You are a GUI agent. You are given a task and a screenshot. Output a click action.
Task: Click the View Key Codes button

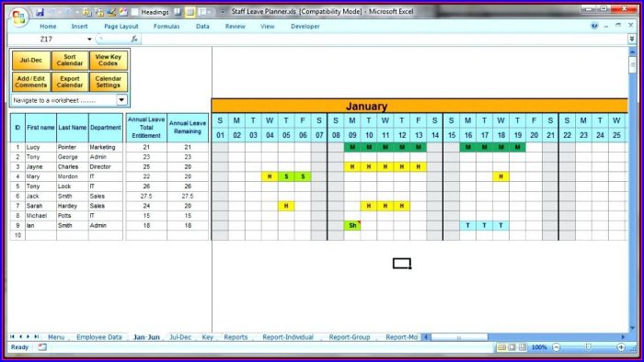109,61
